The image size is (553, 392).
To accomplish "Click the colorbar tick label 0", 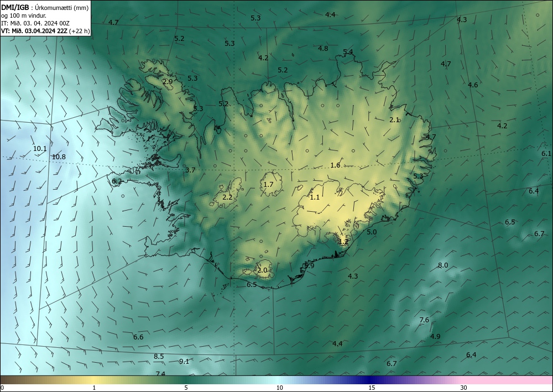I will tap(2, 388).
